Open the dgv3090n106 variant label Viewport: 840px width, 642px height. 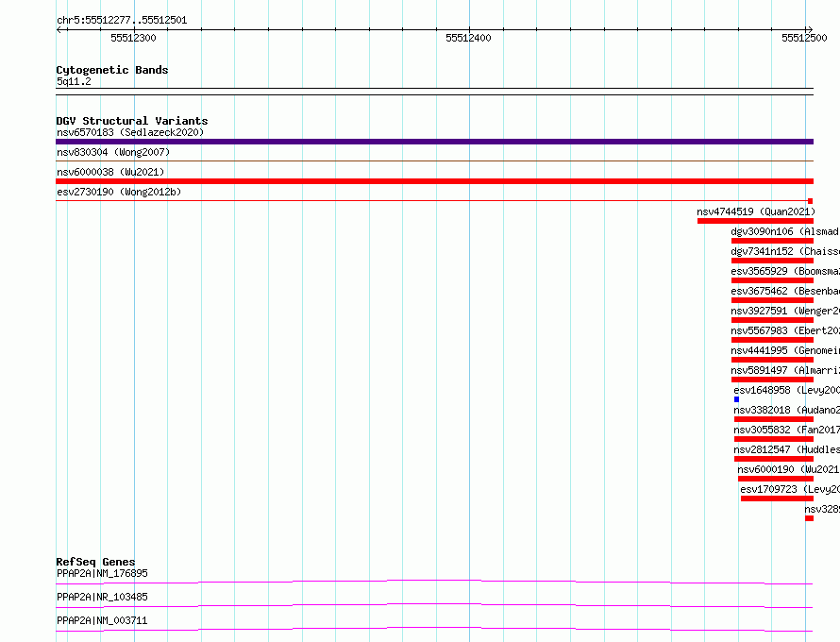tap(785, 231)
